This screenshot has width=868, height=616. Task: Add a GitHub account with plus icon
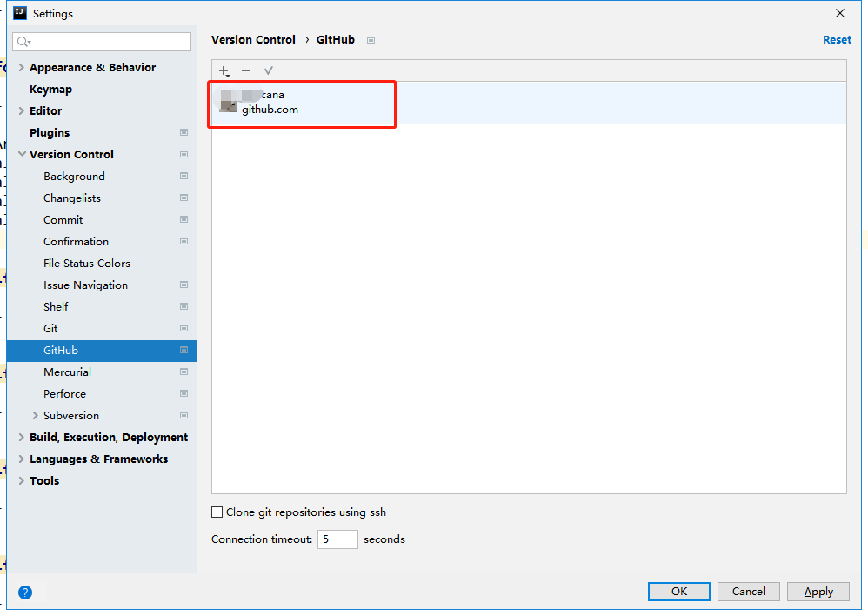[x=224, y=70]
